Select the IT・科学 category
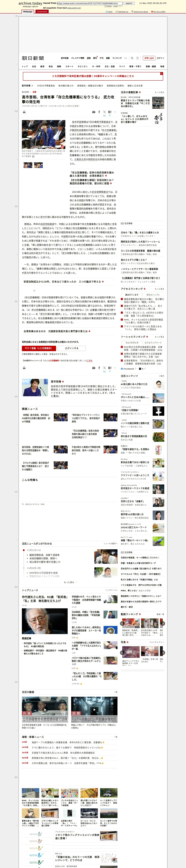Viewport: 186px width, 868px height. click(x=96, y=66)
